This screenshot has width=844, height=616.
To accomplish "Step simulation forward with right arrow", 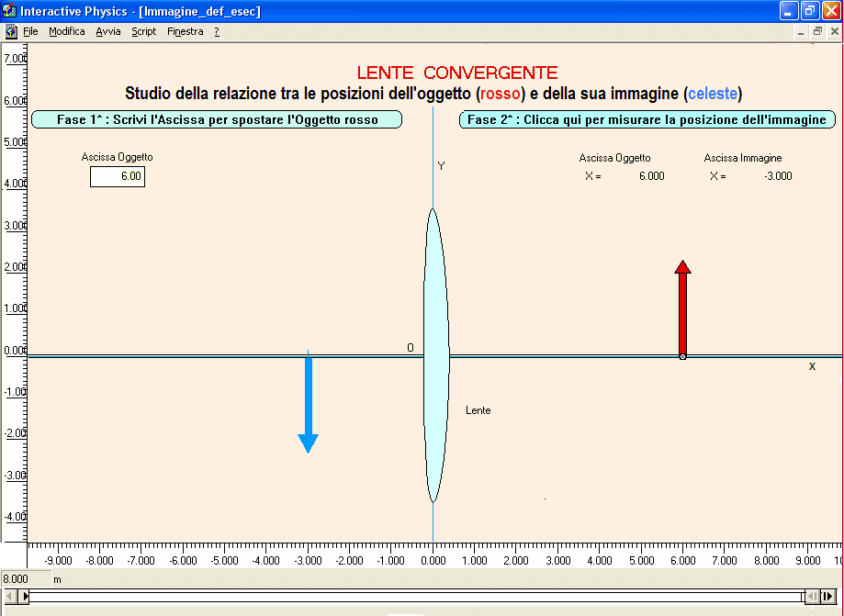I will [x=827, y=597].
